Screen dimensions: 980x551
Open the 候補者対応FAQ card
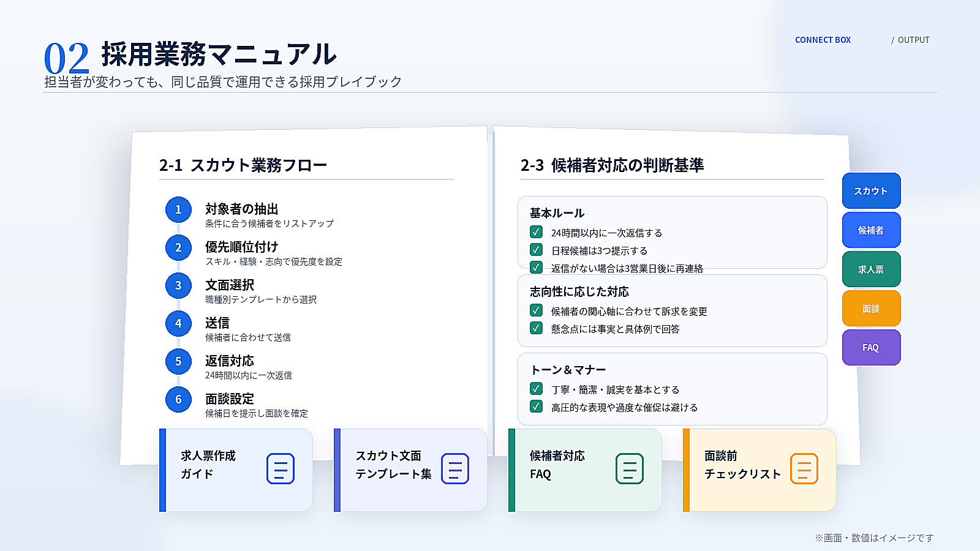(x=585, y=470)
